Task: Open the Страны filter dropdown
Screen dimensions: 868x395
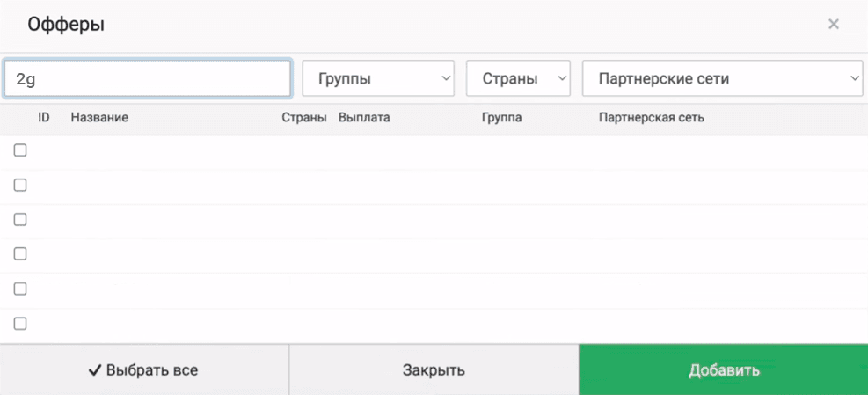Action: (518, 78)
